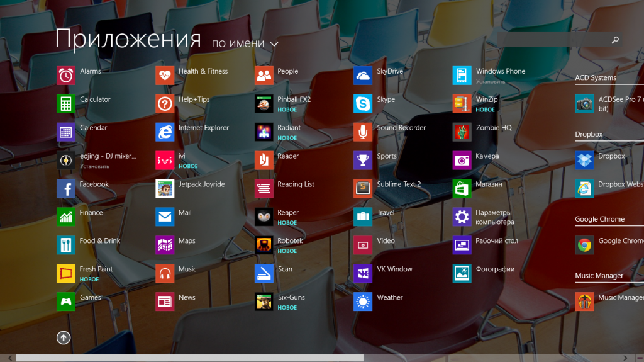This screenshot has height=362, width=644.
Task: Open the Фотографии photos icon
Action: click(462, 274)
